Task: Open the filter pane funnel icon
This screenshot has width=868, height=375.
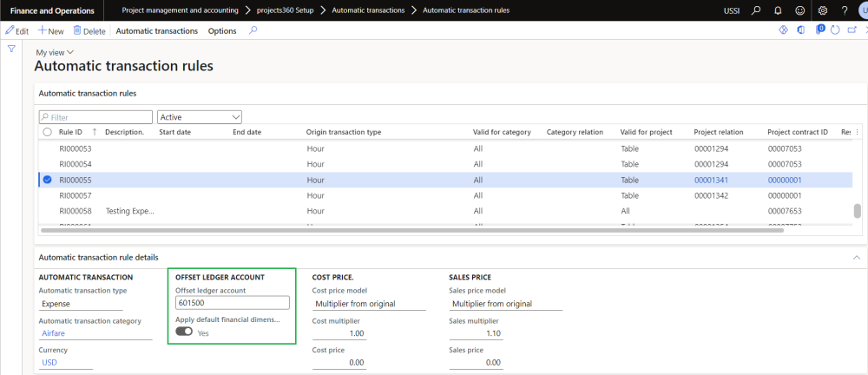Action: point(11,49)
